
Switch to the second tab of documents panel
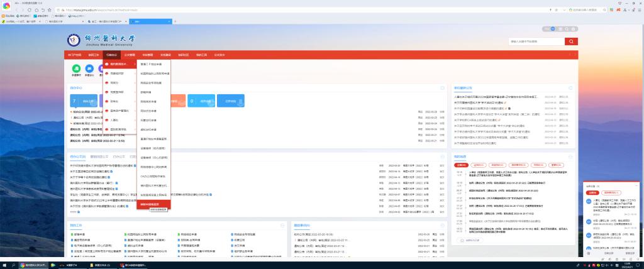click(x=99, y=157)
